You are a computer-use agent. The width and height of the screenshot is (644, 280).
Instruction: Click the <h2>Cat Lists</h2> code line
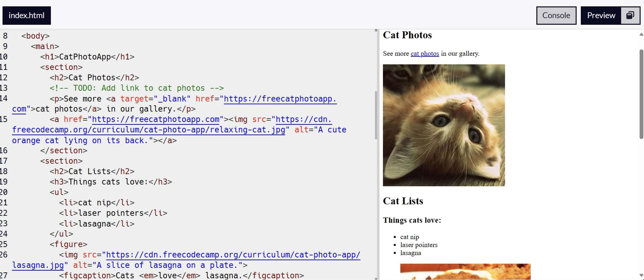(x=92, y=171)
